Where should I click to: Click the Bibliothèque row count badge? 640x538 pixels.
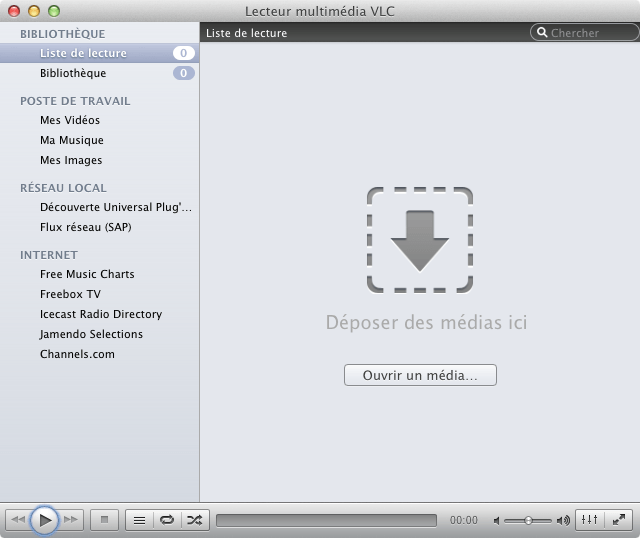click(184, 73)
